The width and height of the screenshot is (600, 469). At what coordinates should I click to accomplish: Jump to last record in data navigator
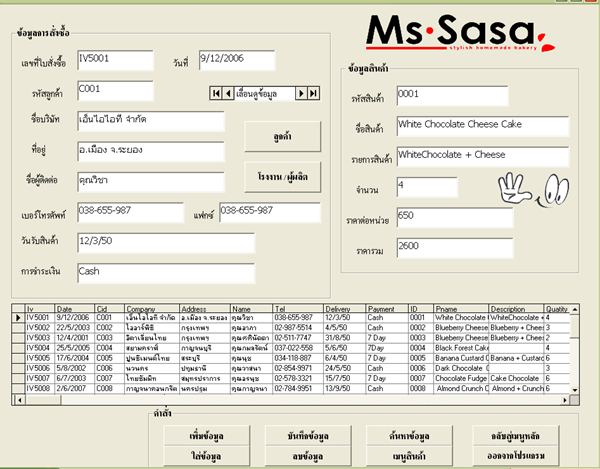pyautogui.click(x=313, y=93)
